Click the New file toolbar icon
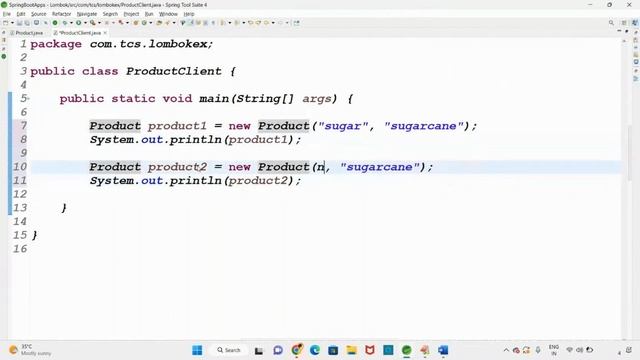 click(x=6, y=22)
